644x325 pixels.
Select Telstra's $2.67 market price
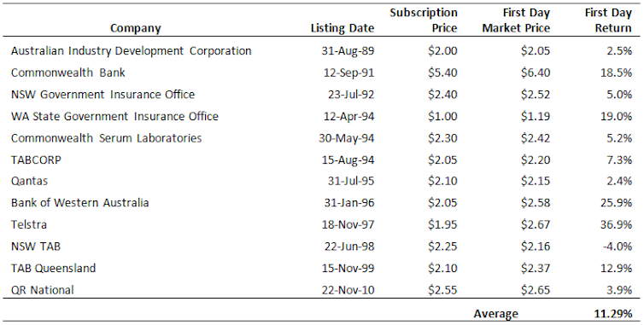pos(536,225)
